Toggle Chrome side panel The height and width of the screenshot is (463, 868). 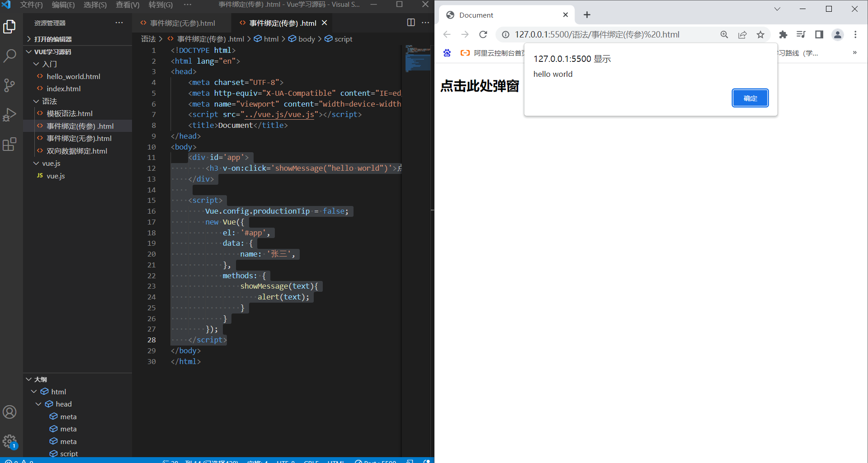(x=819, y=34)
